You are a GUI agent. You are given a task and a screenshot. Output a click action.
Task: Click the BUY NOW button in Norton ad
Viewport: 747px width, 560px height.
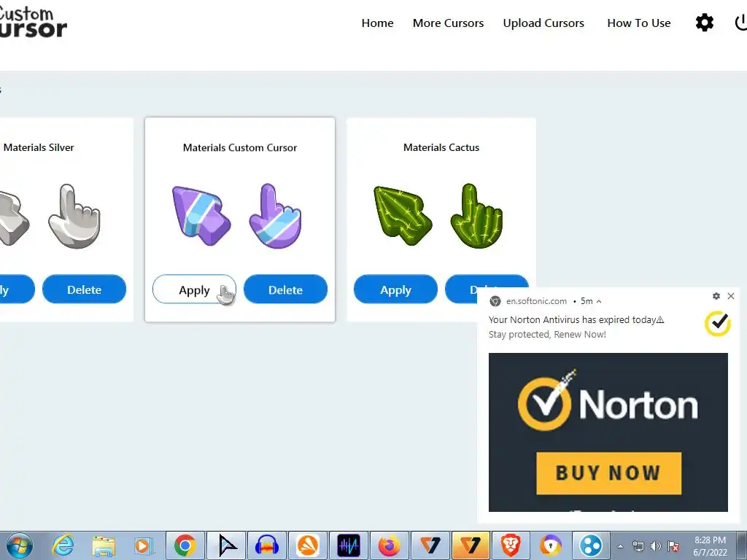(x=608, y=472)
